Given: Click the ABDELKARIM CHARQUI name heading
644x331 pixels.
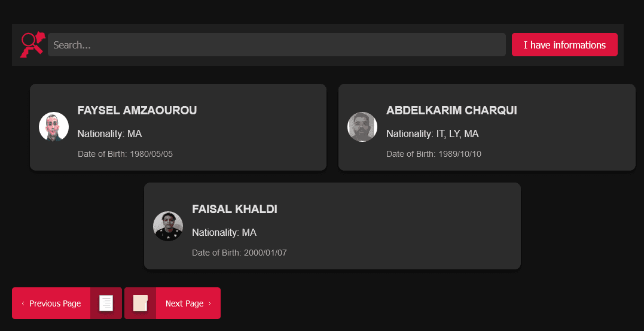Looking at the screenshot, I should point(451,110).
